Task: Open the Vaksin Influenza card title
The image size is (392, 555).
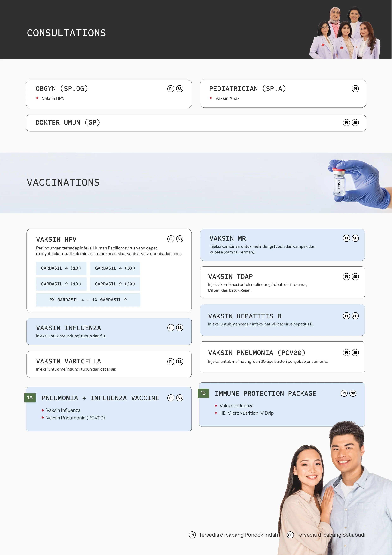Action: click(x=68, y=328)
